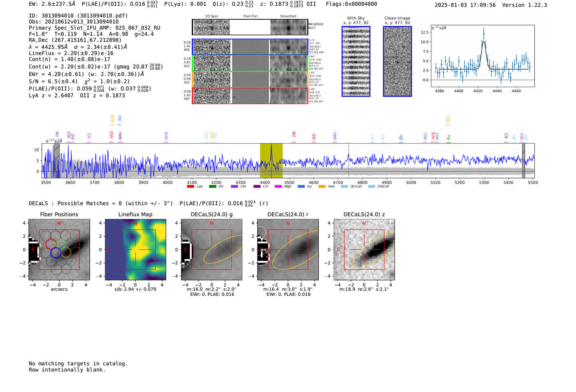This screenshot has height=392, width=576.
Task: Click the '2025-01-03 17:09:56' timestamp
Action: coord(465,5)
